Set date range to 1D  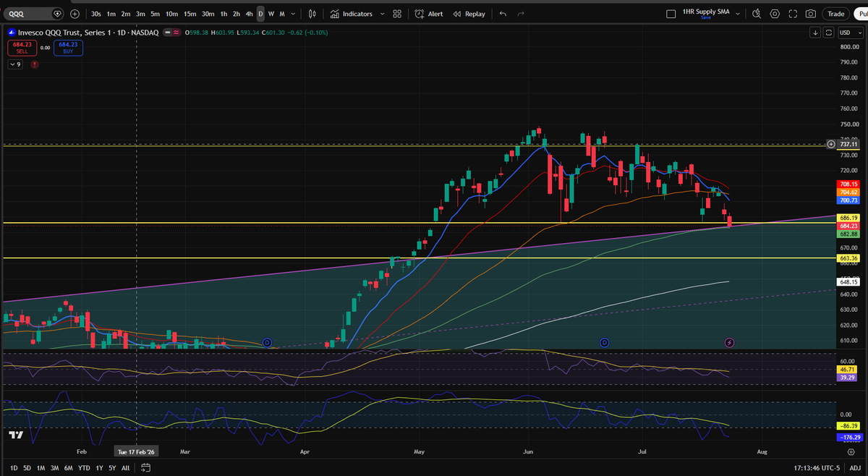pos(14,467)
